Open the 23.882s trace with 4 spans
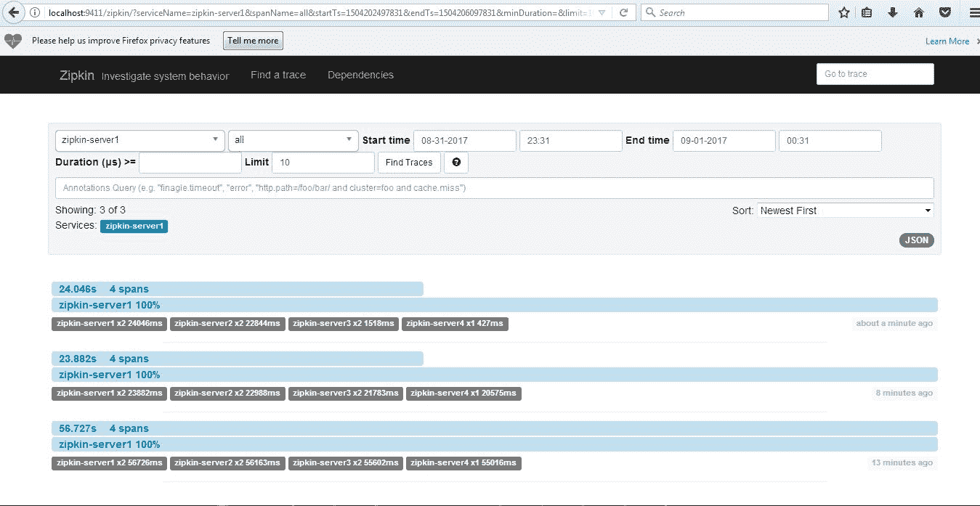980x506 pixels. point(238,359)
